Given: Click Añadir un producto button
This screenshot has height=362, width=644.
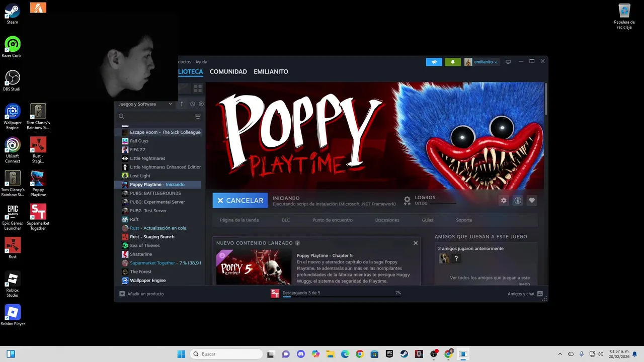Looking at the screenshot, I should 141,294.
